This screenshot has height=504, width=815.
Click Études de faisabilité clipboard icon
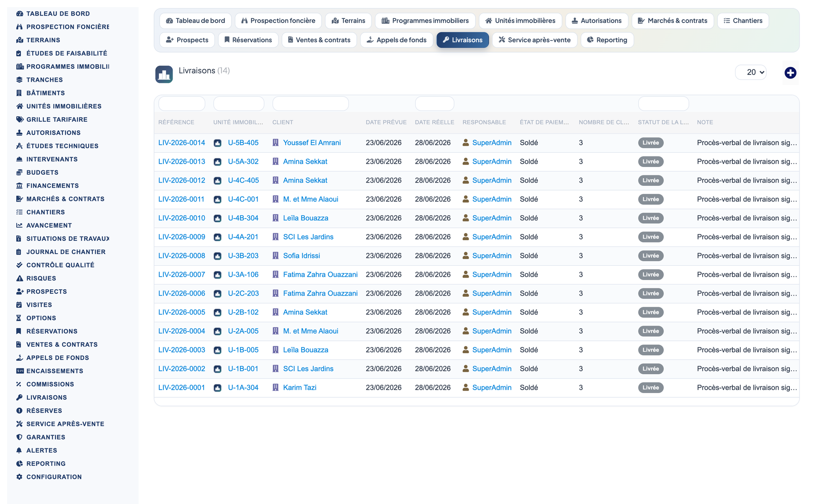[19, 53]
